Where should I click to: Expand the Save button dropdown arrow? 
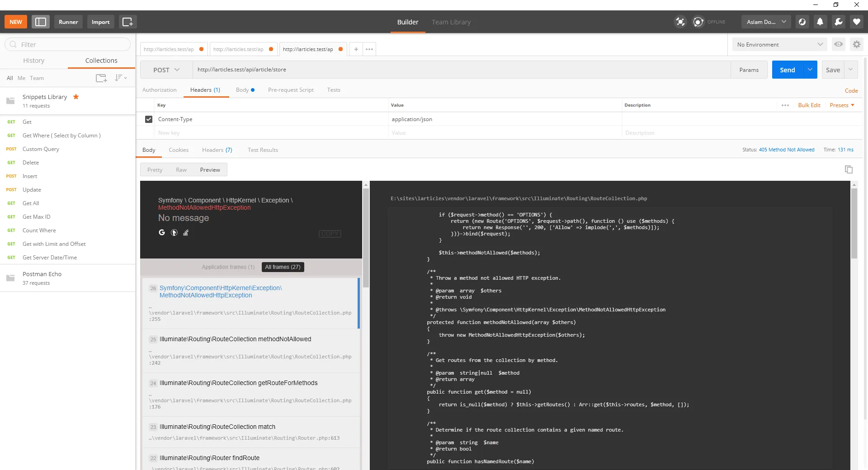(850, 70)
